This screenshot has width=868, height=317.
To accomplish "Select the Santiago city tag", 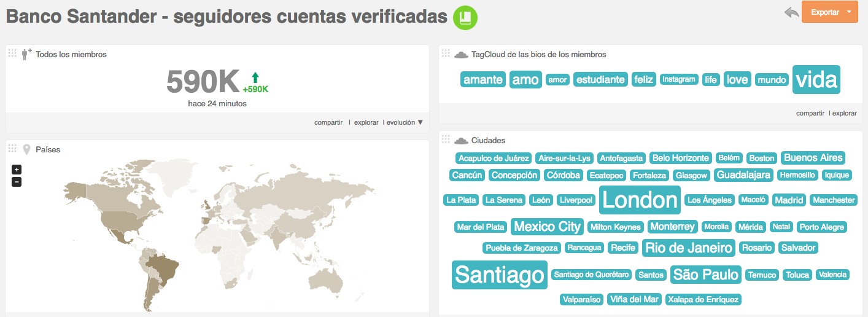I will click(x=499, y=275).
